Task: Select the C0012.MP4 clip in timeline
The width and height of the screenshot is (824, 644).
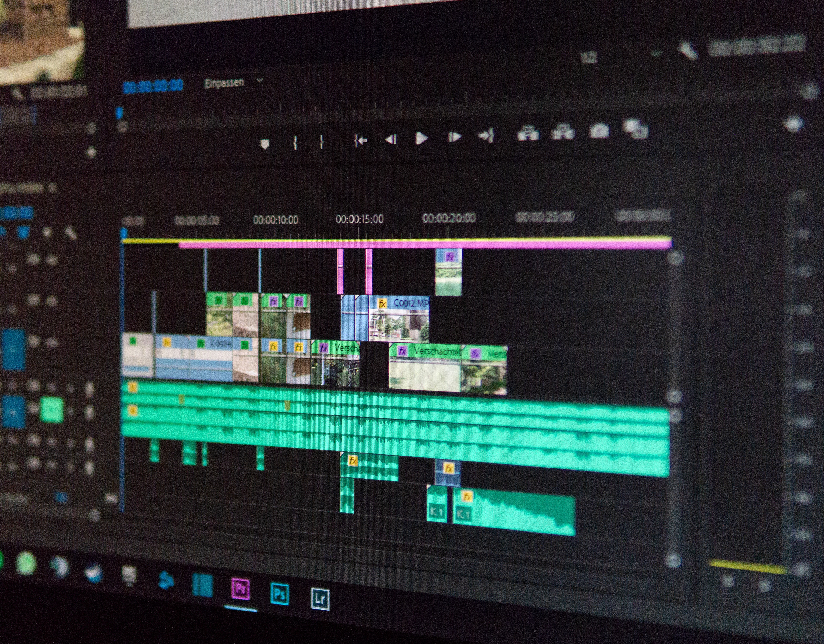Action: pyautogui.click(x=399, y=319)
